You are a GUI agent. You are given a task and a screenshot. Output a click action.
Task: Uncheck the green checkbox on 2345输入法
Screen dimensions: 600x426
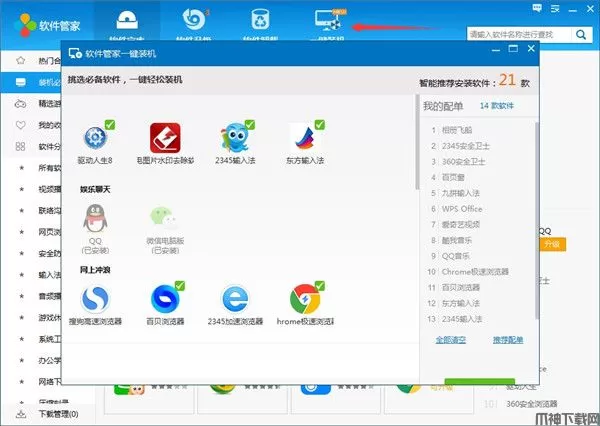click(250, 125)
